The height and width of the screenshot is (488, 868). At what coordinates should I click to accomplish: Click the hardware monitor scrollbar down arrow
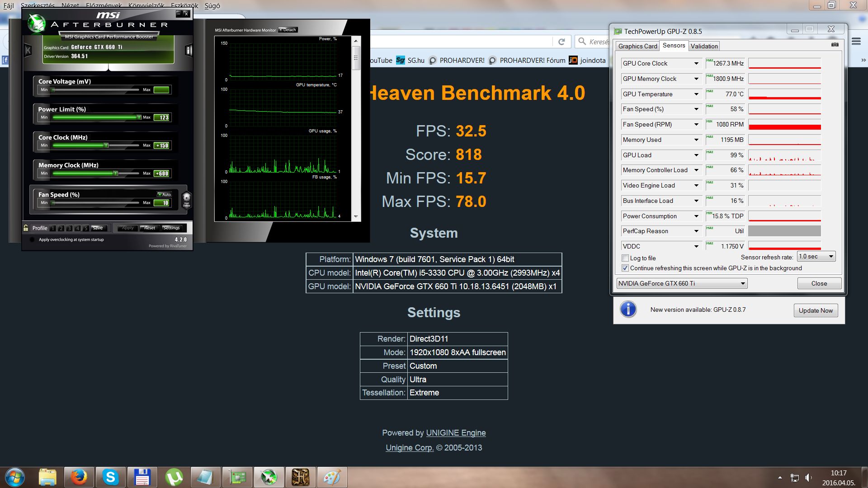click(356, 217)
